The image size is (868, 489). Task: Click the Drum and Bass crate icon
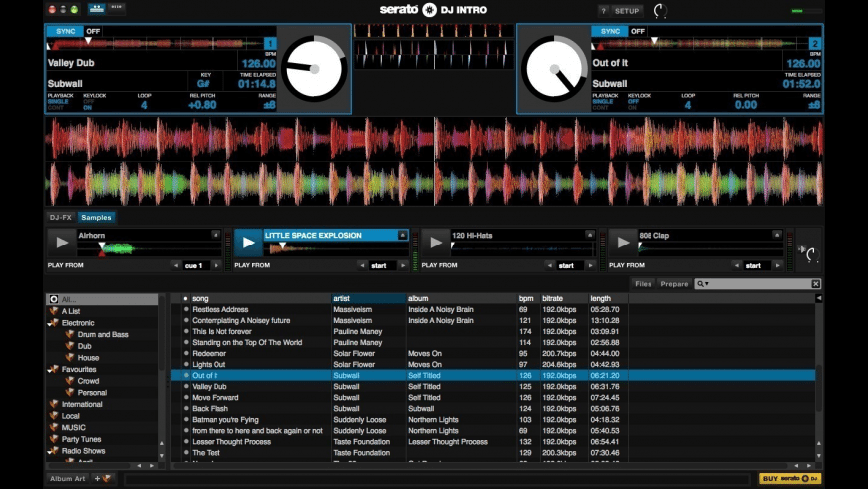tap(70, 335)
